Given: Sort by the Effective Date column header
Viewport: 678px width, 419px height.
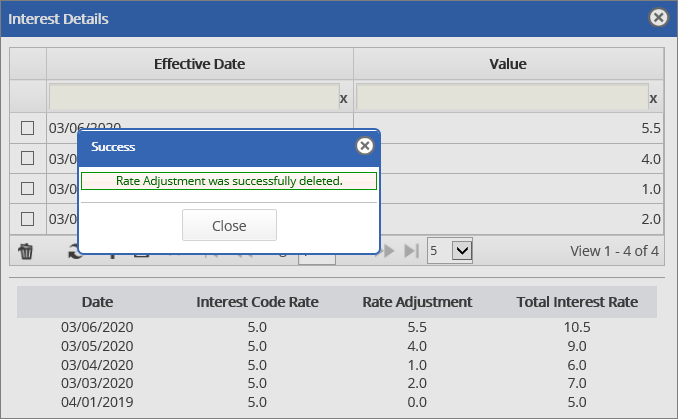Looking at the screenshot, I should [199, 64].
